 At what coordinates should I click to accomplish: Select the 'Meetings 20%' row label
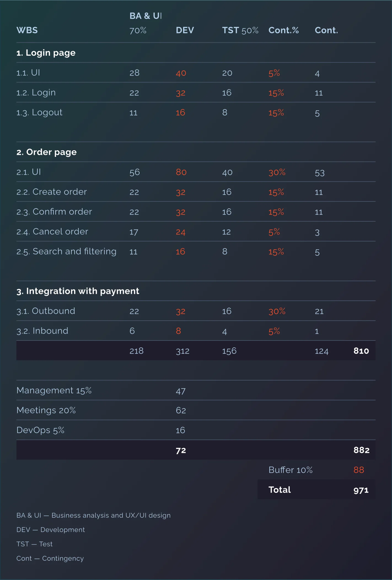46,410
